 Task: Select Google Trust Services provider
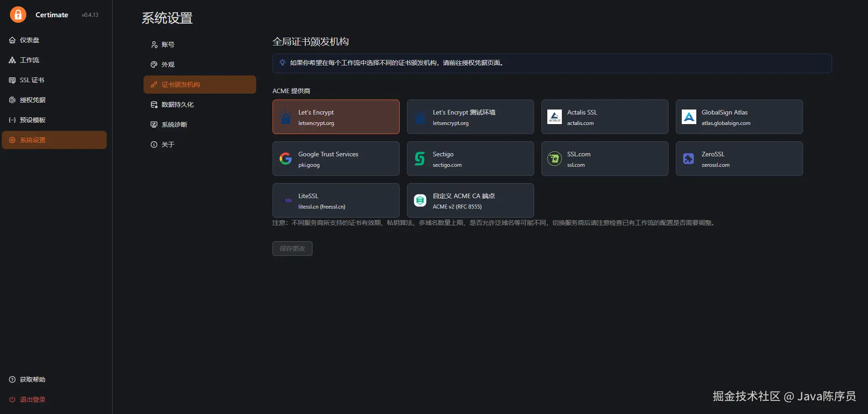(x=336, y=159)
